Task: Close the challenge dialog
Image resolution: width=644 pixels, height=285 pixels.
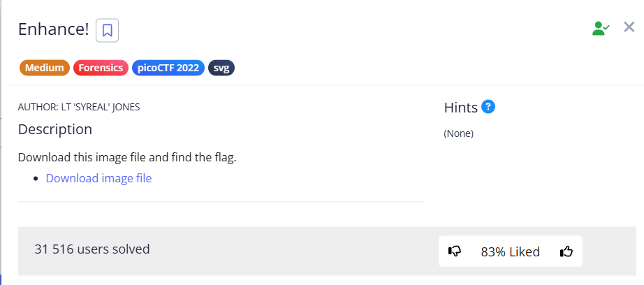Action: [629, 27]
